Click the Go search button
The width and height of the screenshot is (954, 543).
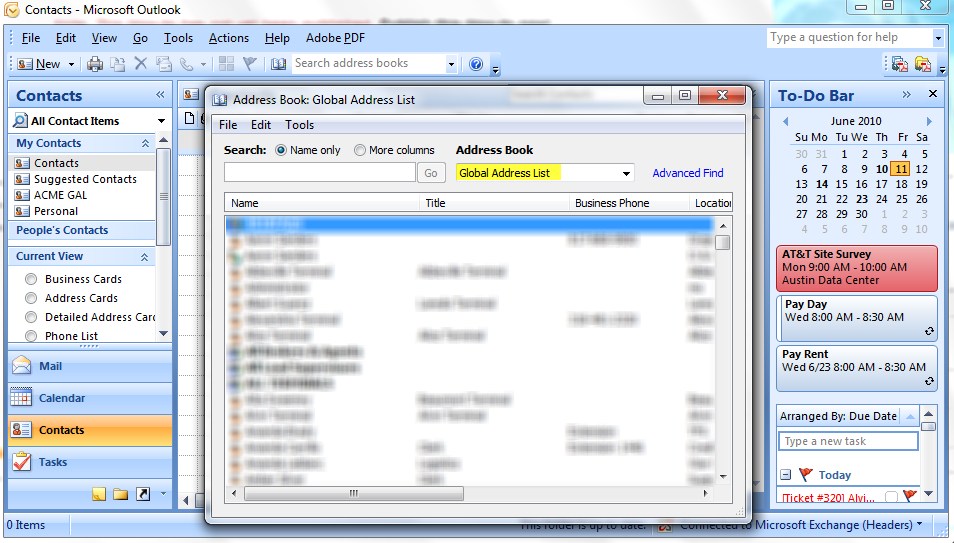pyautogui.click(x=431, y=173)
